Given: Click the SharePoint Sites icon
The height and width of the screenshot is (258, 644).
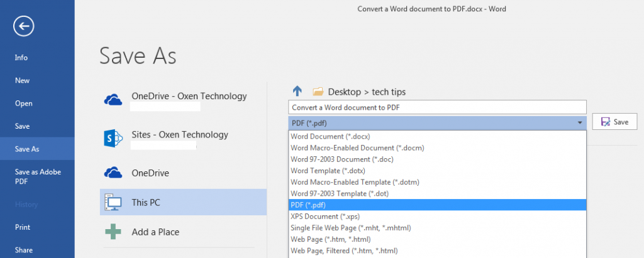Looking at the screenshot, I should [x=114, y=138].
